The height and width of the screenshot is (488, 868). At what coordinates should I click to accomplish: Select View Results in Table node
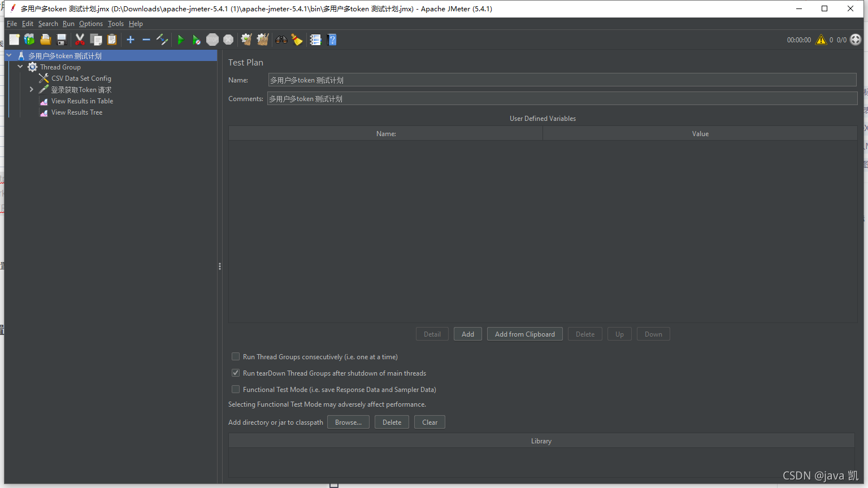[82, 101]
